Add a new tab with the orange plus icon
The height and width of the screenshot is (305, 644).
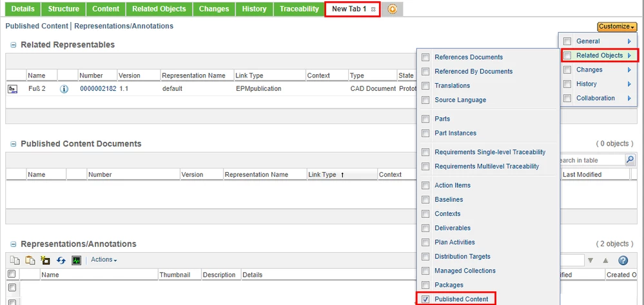pos(392,9)
